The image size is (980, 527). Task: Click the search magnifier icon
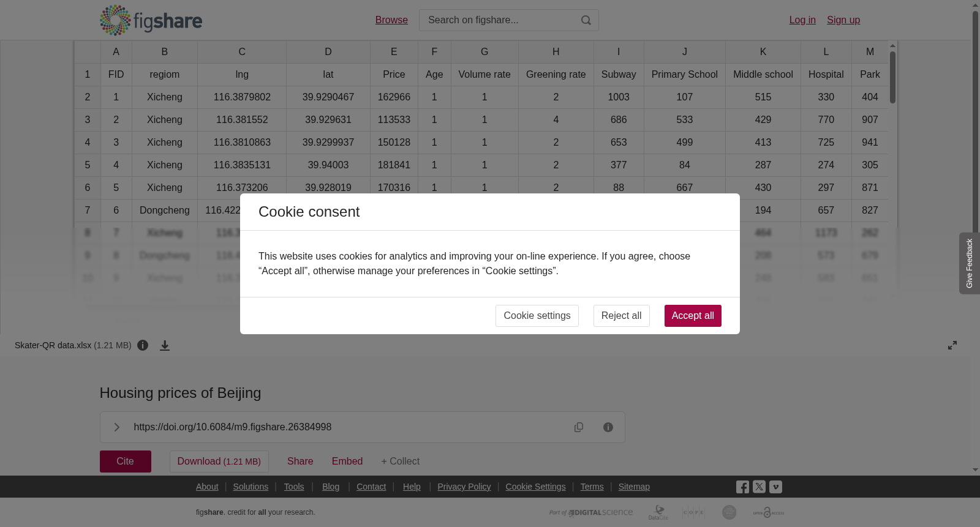point(586,20)
